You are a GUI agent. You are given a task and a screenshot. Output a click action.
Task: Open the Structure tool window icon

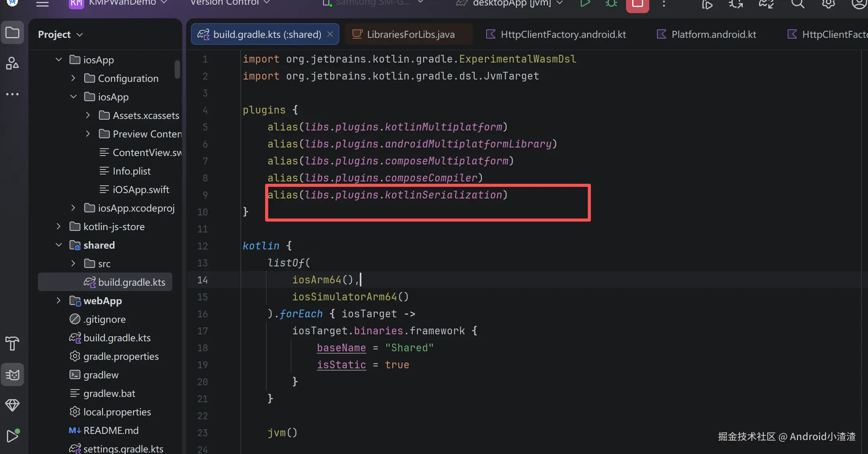[12, 63]
